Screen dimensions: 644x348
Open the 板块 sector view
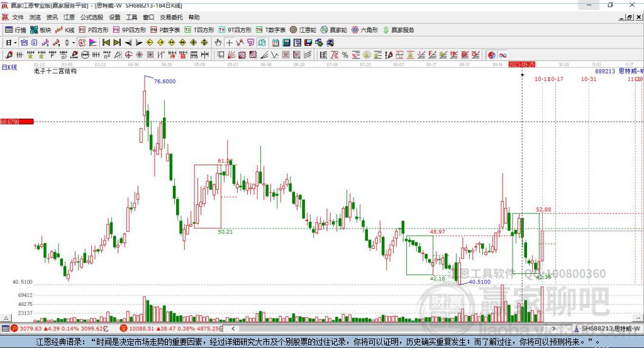pos(40,30)
